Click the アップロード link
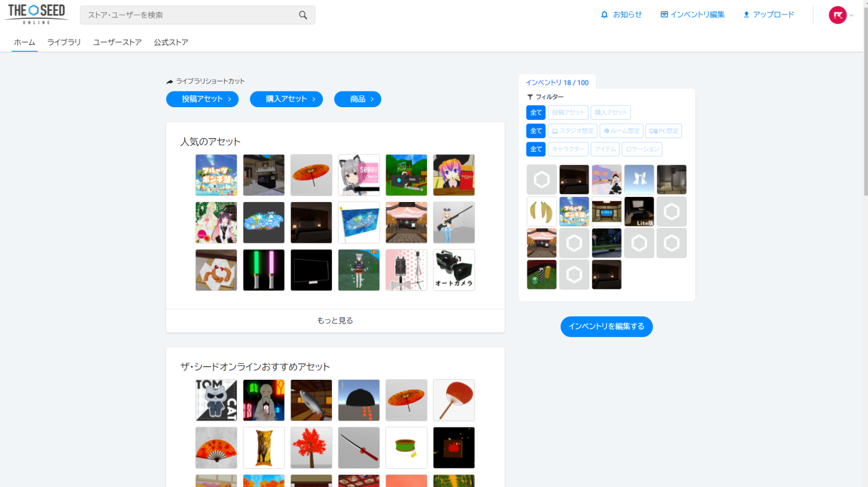868x487 pixels. [x=773, y=15]
